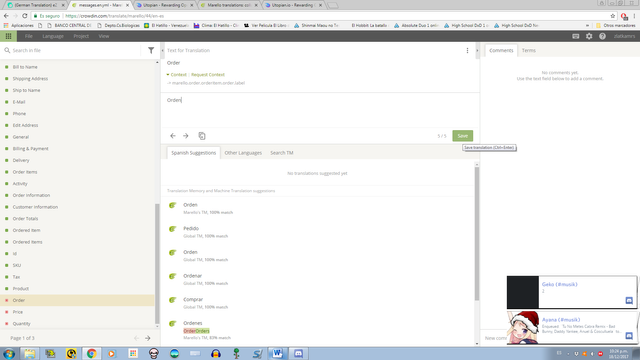
Task: Open Word from the taskbar
Action: point(278,353)
